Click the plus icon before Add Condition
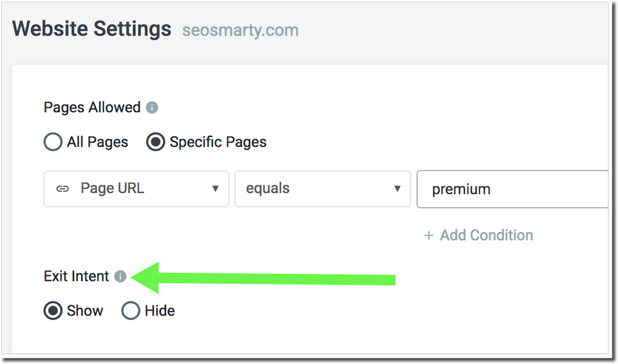 [430, 235]
